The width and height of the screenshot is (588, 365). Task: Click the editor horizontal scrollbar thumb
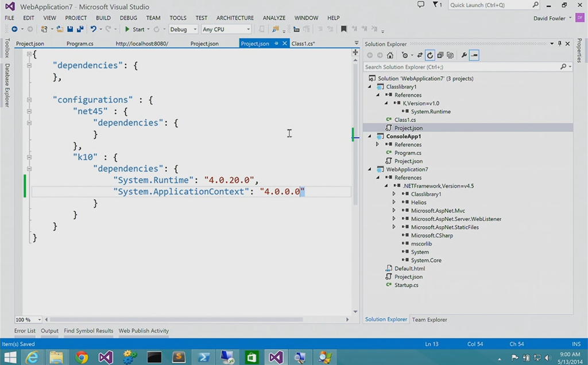coord(176,320)
